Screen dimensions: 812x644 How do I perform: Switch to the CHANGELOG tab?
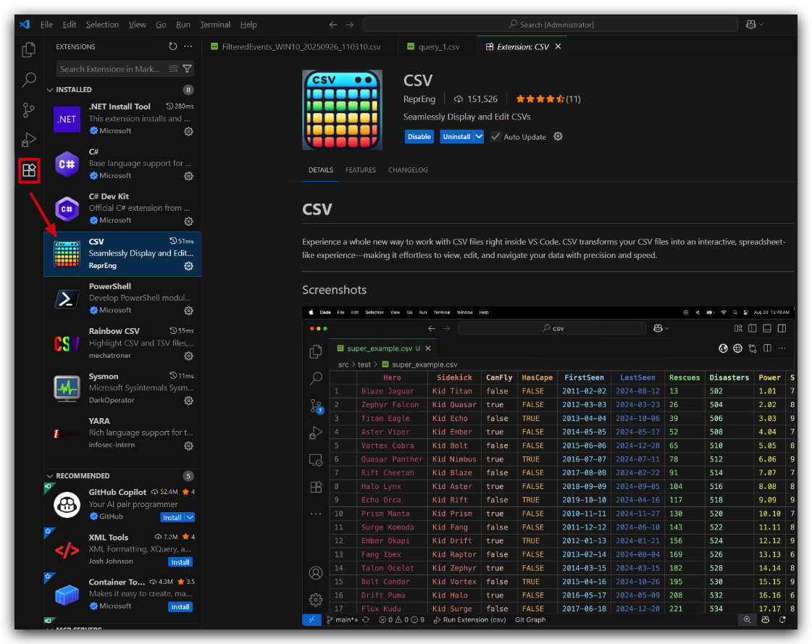(408, 170)
